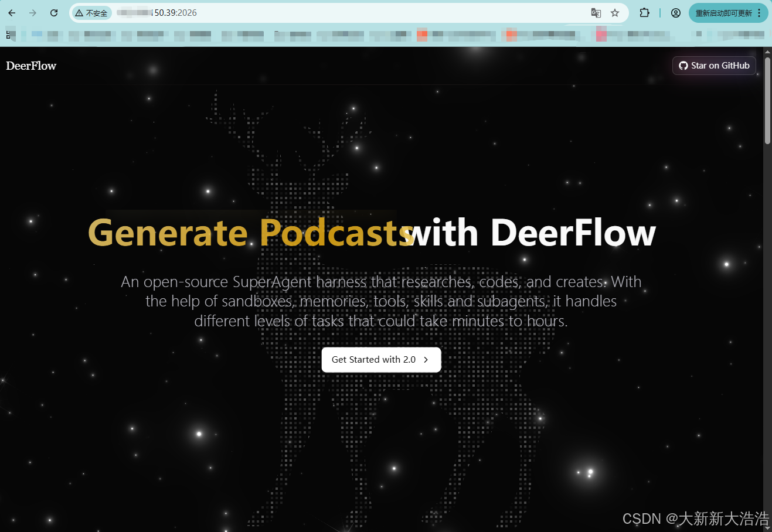Click the GitHub octocat icon
The width and height of the screenshot is (772, 532).
(x=683, y=66)
